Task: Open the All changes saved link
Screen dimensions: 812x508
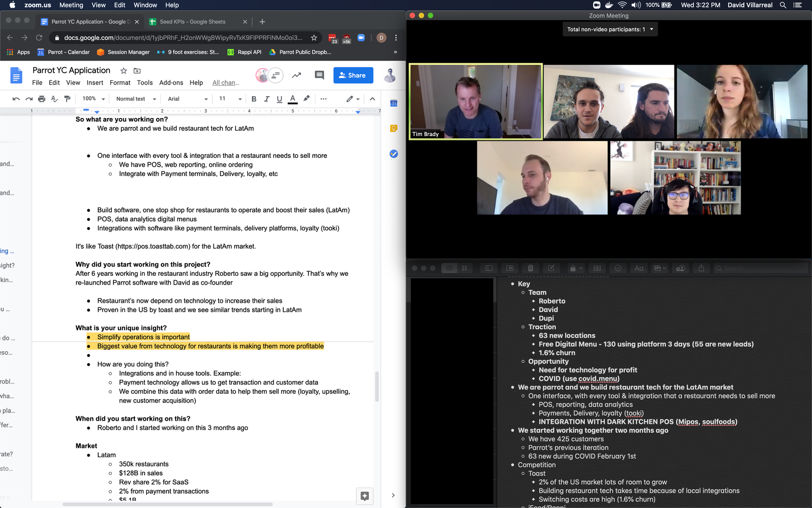Action: [x=226, y=82]
